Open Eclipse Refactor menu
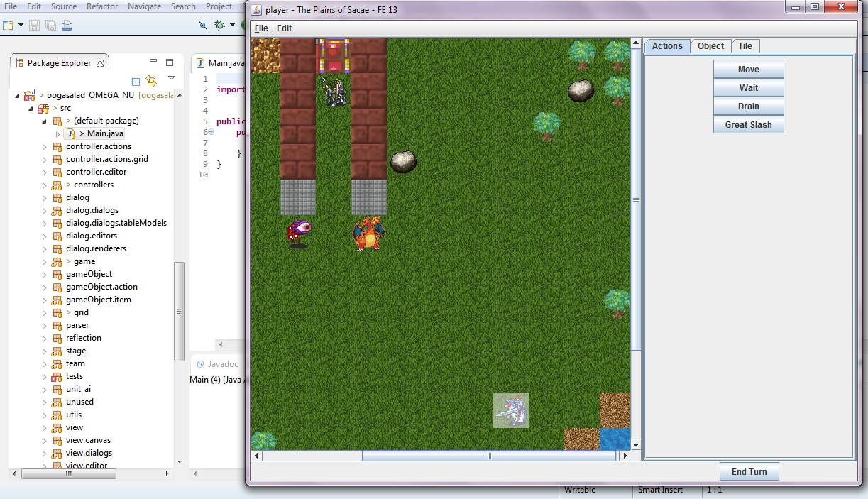Image resolution: width=868 pixels, height=499 pixels. click(102, 6)
